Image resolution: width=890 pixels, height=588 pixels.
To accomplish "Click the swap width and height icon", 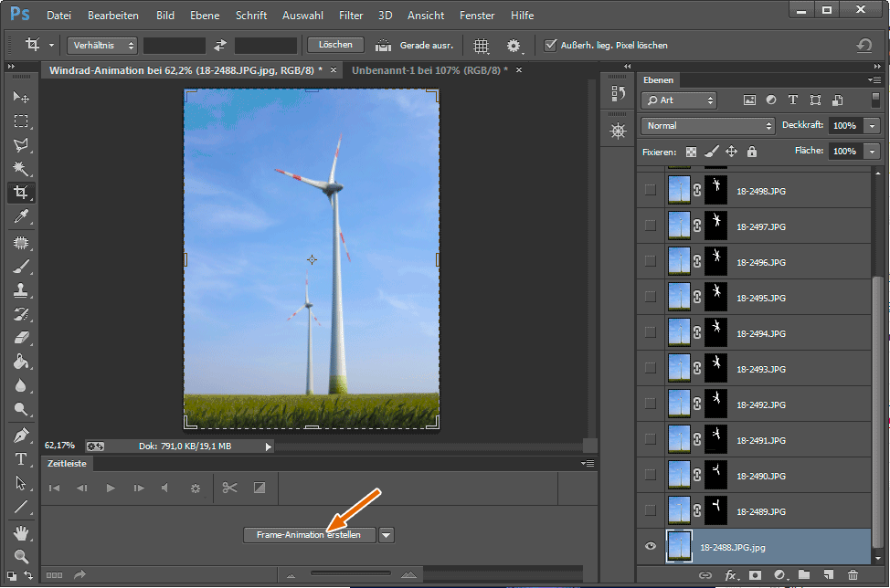I will pos(220,45).
